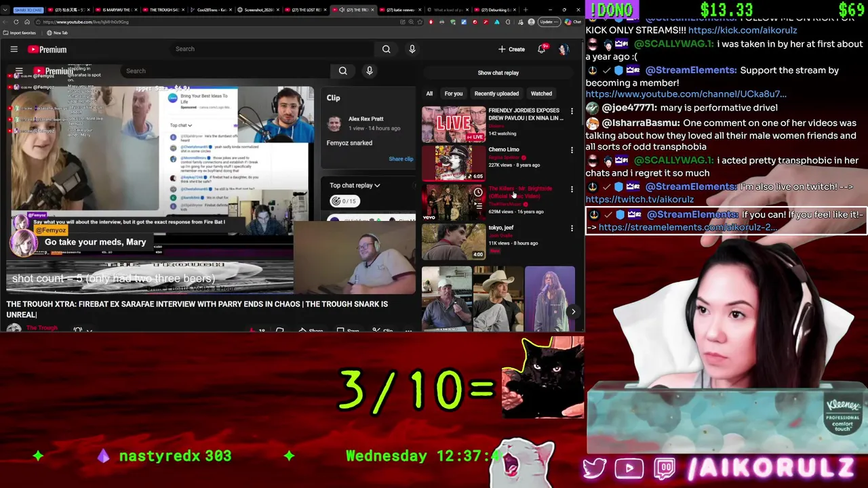Open more options for Mr. Brightside video
868x488 pixels.
pyautogui.click(x=572, y=190)
